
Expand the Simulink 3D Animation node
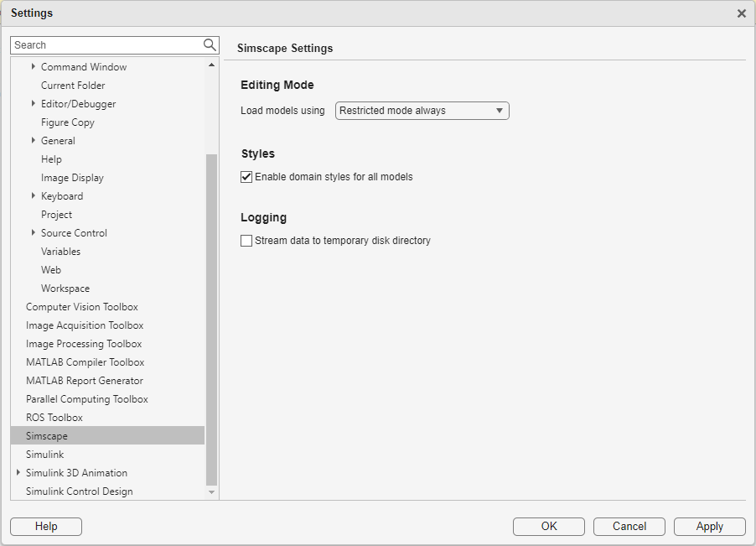18,473
